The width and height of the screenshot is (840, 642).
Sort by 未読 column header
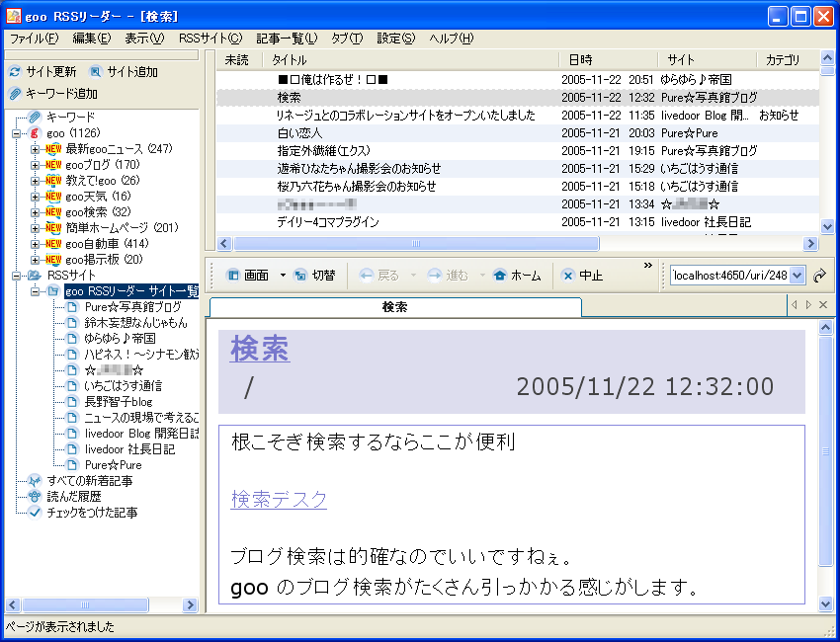point(239,60)
